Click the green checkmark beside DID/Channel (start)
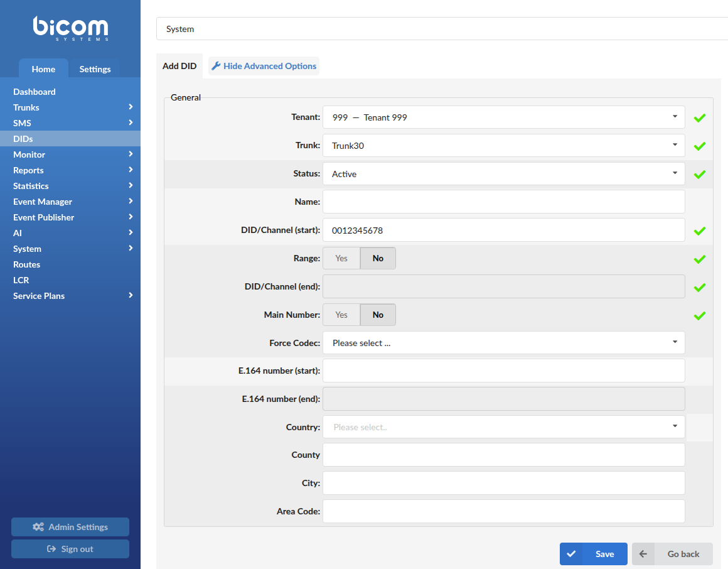728x569 pixels. [x=699, y=231]
